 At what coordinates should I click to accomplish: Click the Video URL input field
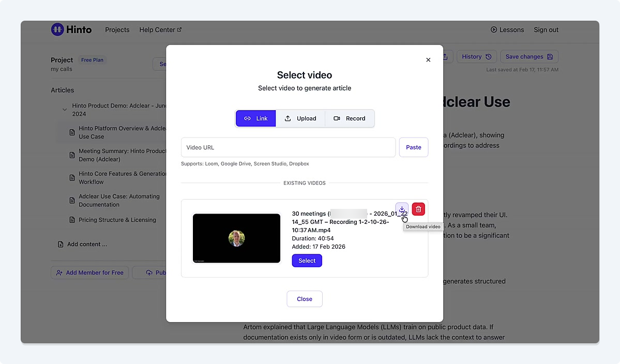(288, 147)
